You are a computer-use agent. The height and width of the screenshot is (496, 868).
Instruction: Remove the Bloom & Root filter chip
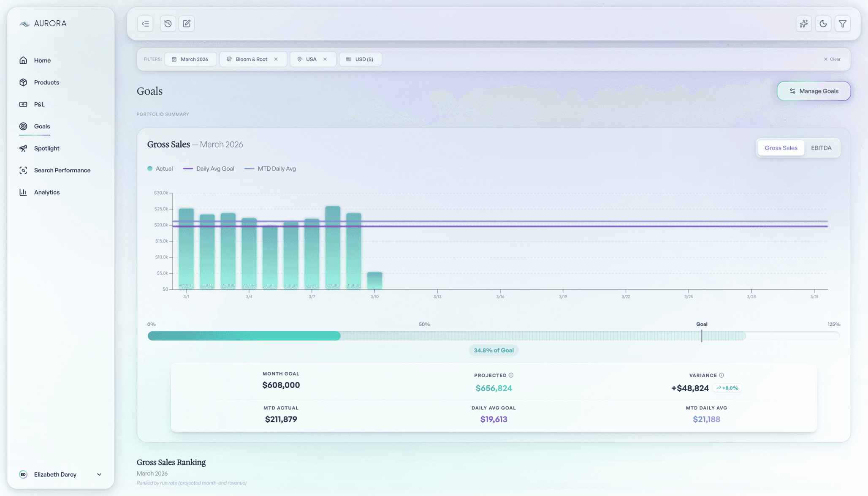pyautogui.click(x=276, y=59)
